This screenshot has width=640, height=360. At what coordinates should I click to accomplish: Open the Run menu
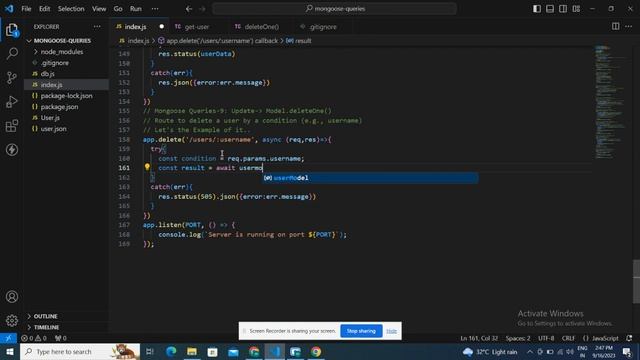(x=136, y=9)
